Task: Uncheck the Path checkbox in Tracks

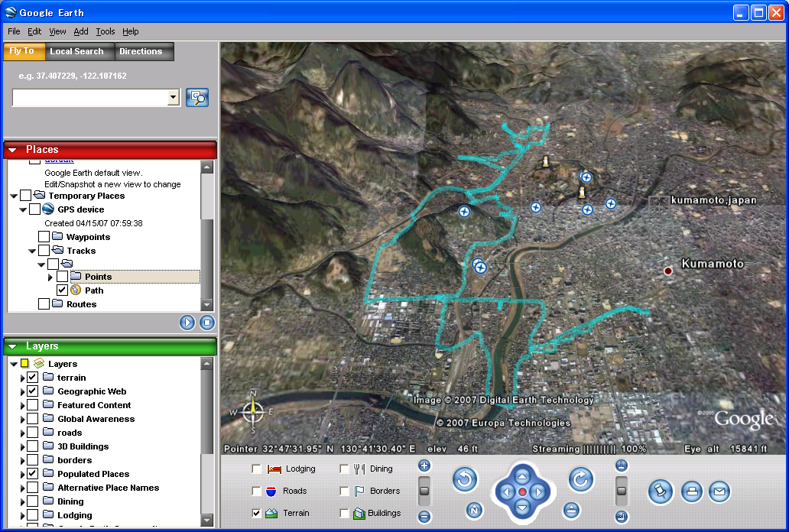Action: pyautogui.click(x=62, y=290)
